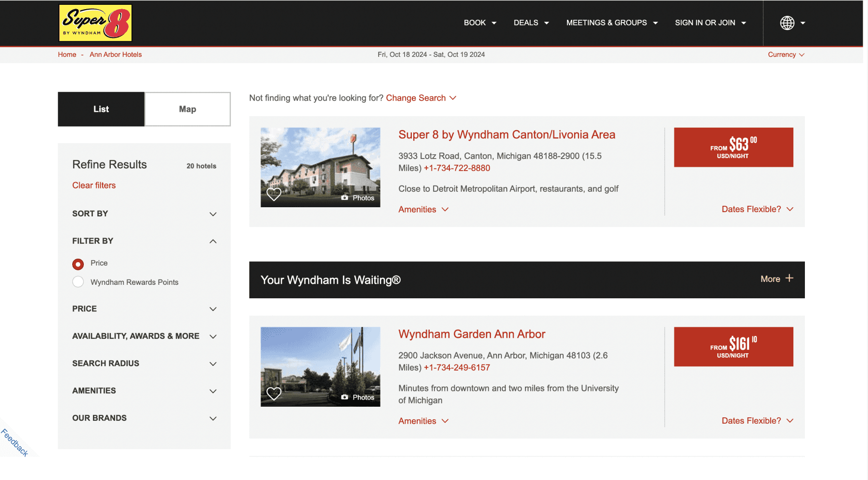The image size is (868, 480).
Task: Click the plus icon next to More
Action: [789, 278]
